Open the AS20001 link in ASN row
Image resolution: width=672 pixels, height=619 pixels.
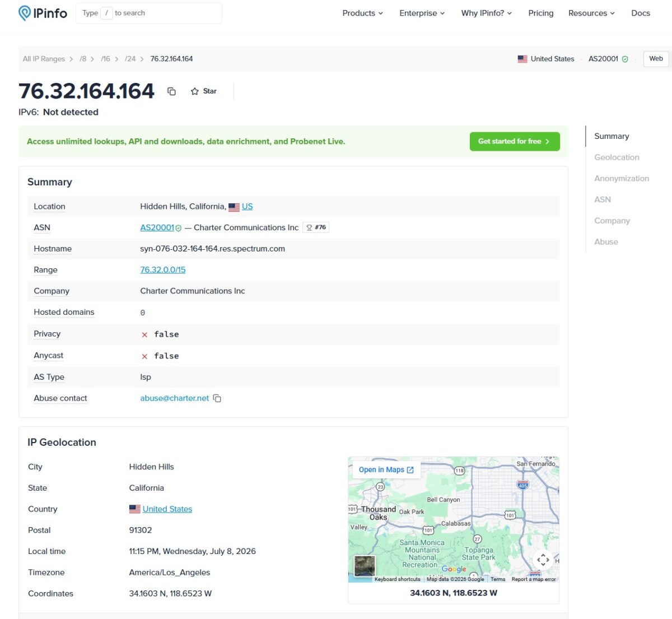click(x=157, y=227)
